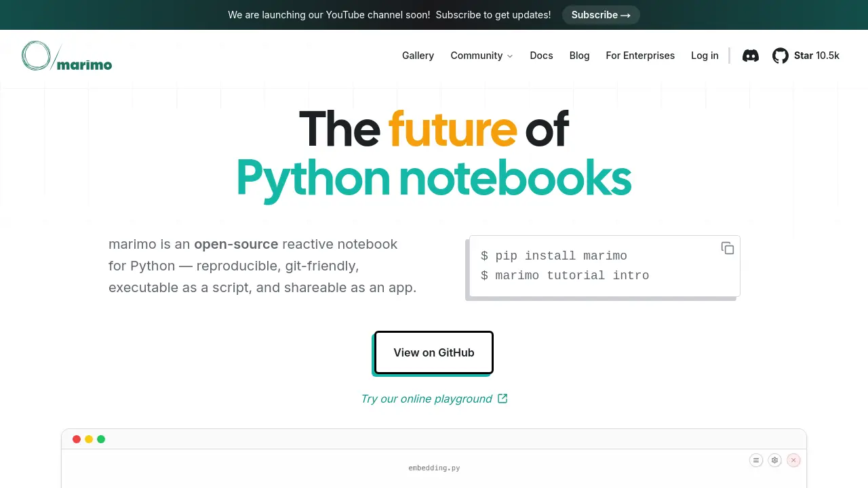This screenshot has width=868, height=488.
Task: Open the Gallery page
Action: [x=418, y=56]
